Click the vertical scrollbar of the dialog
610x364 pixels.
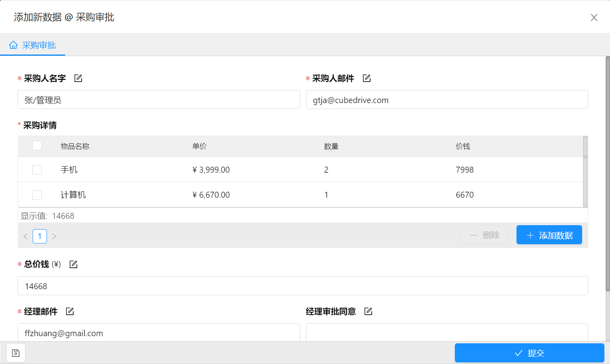coord(608,174)
